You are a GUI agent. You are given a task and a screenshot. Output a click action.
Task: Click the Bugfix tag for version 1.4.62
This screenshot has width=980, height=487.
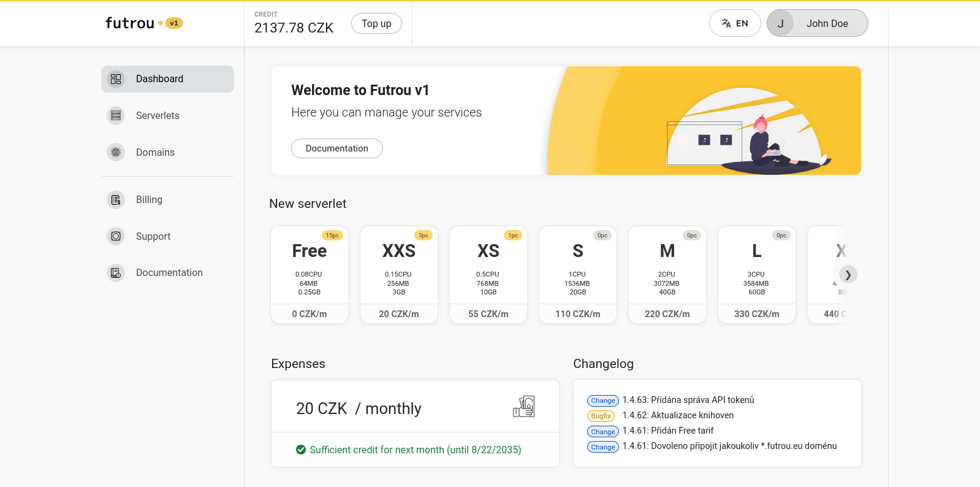click(601, 416)
